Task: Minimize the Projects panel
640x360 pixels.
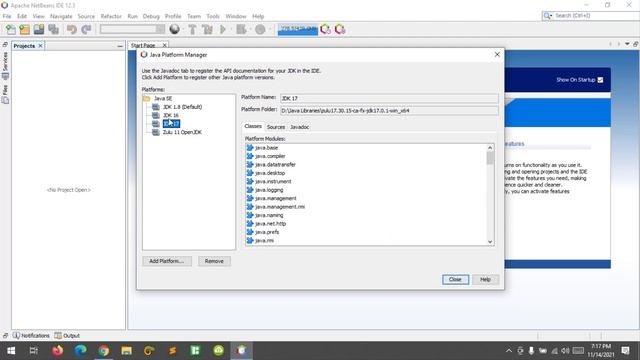Action: tap(120, 46)
